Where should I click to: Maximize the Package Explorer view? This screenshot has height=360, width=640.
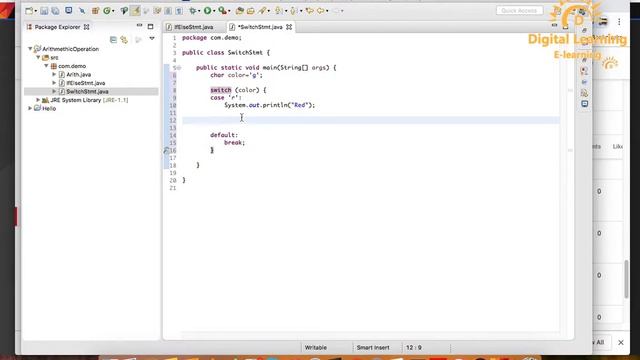(x=151, y=27)
